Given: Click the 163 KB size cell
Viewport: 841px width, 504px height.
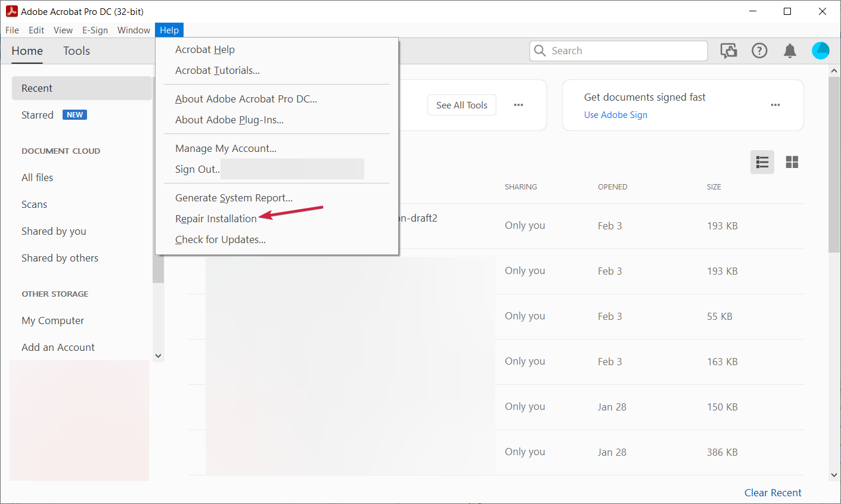Looking at the screenshot, I should pos(722,362).
